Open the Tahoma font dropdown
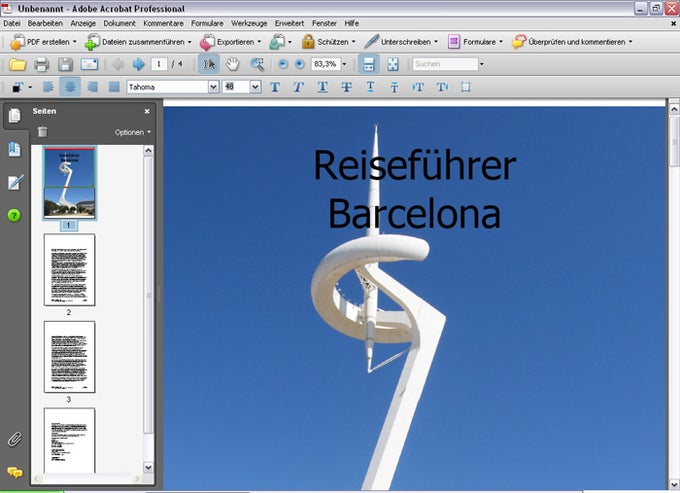680x493 pixels. tap(213, 87)
